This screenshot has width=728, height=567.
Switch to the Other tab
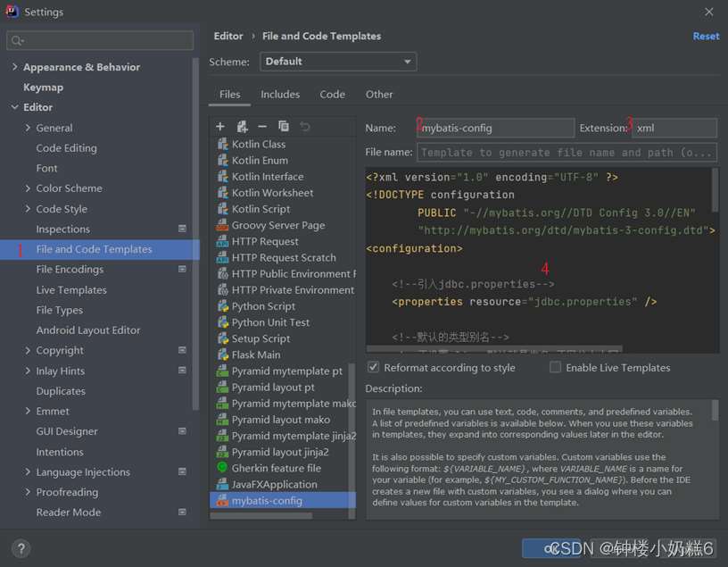tap(379, 95)
